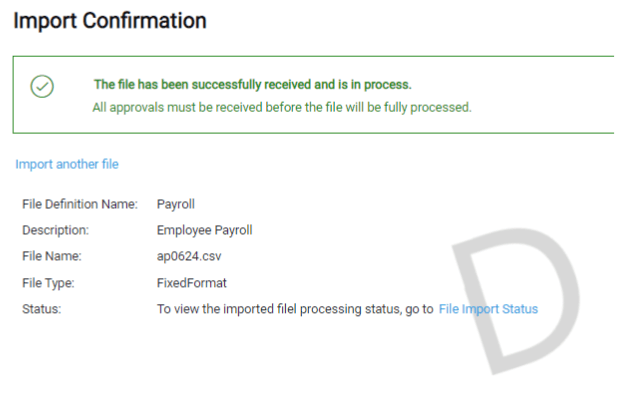This screenshot has height=398, width=620.
Task: Click the all approvals notice text
Action: tap(282, 107)
